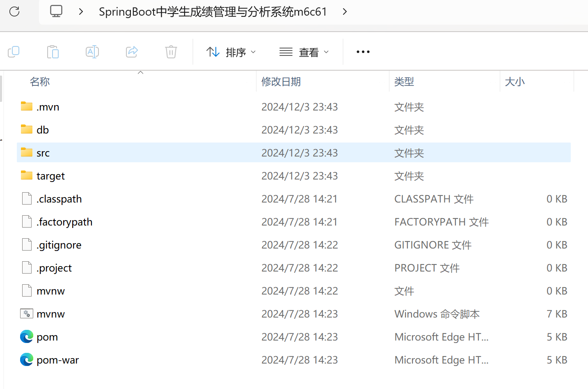Click the Share toolbar icon
Image resolution: width=588 pixels, height=389 pixels.
tap(132, 52)
